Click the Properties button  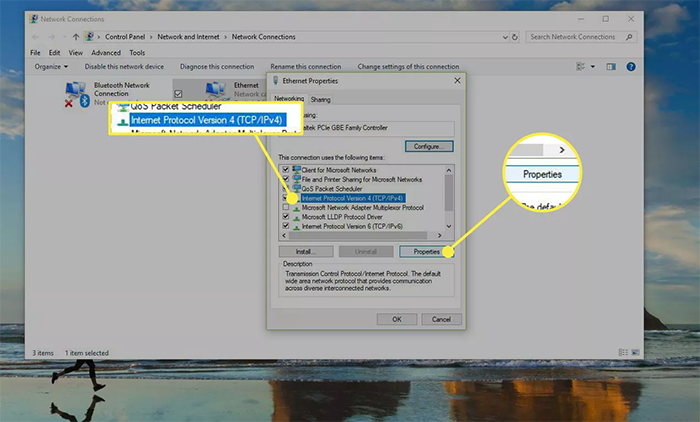point(426,251)
